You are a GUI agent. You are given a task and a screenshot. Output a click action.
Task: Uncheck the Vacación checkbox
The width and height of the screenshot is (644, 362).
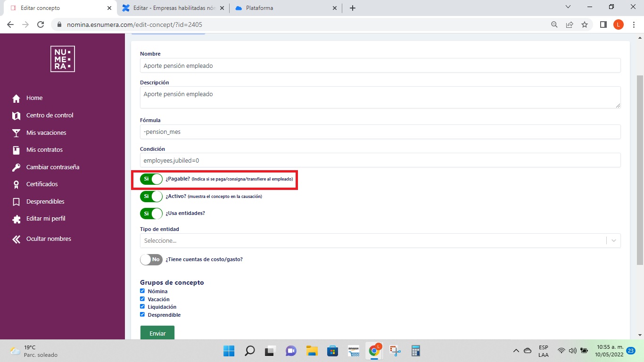(142, 299)
